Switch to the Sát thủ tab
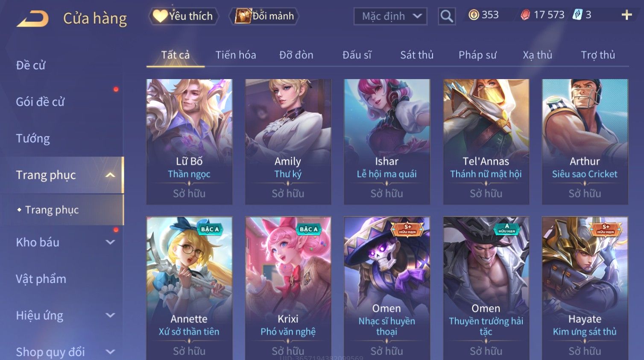 417,55
